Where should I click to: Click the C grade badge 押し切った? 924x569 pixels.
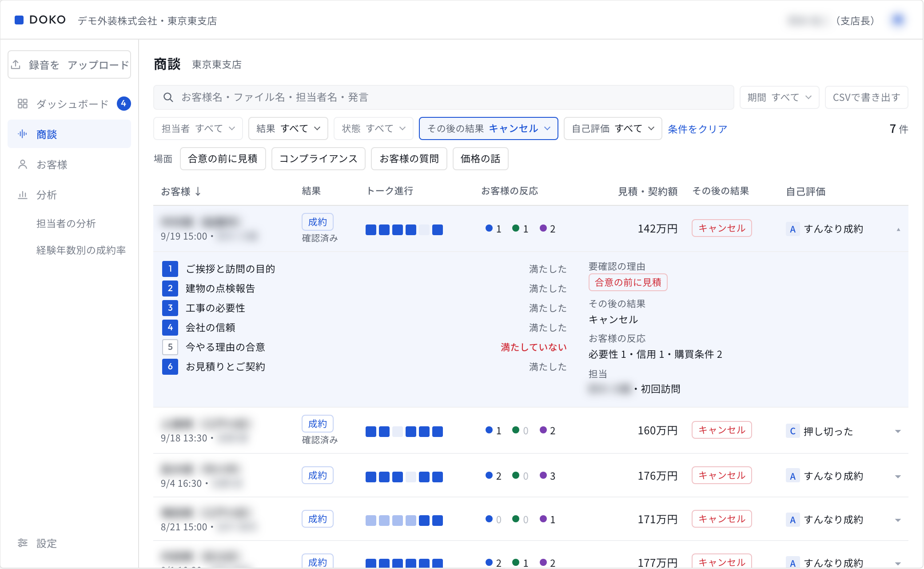click(x=793, y=431)
